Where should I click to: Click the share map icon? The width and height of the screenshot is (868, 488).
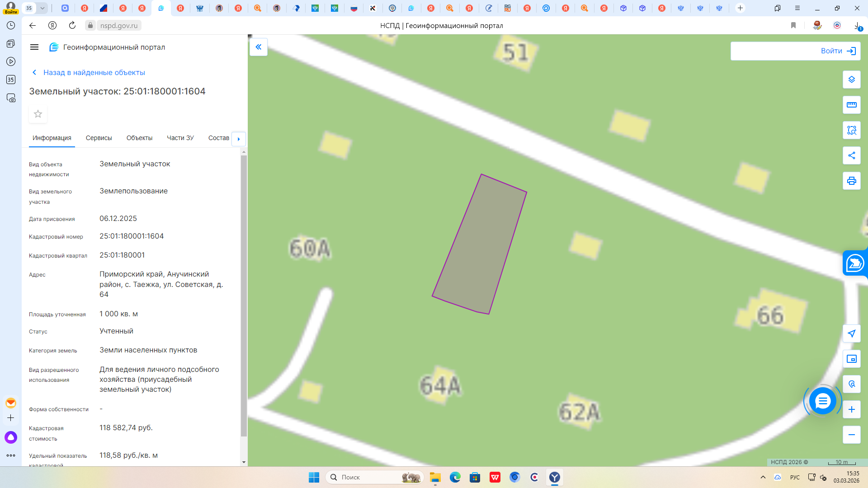(851, 155)
